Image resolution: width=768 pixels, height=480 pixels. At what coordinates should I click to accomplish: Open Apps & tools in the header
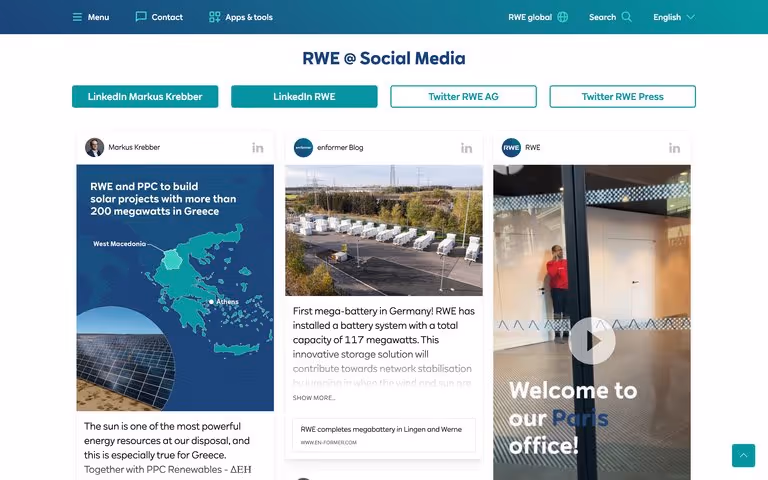249,17
